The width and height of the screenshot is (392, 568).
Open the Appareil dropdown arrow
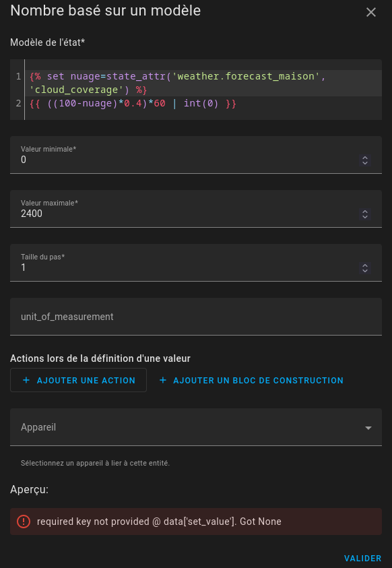(368, 428)
